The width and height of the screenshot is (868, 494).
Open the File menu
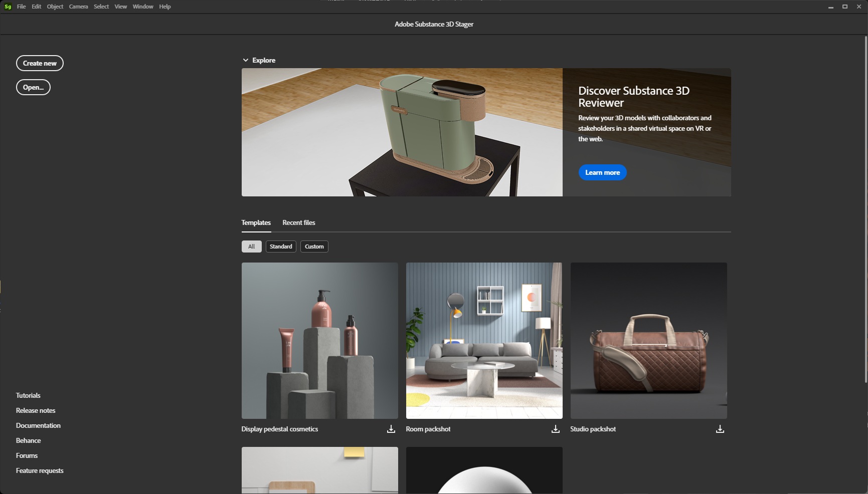21,7
